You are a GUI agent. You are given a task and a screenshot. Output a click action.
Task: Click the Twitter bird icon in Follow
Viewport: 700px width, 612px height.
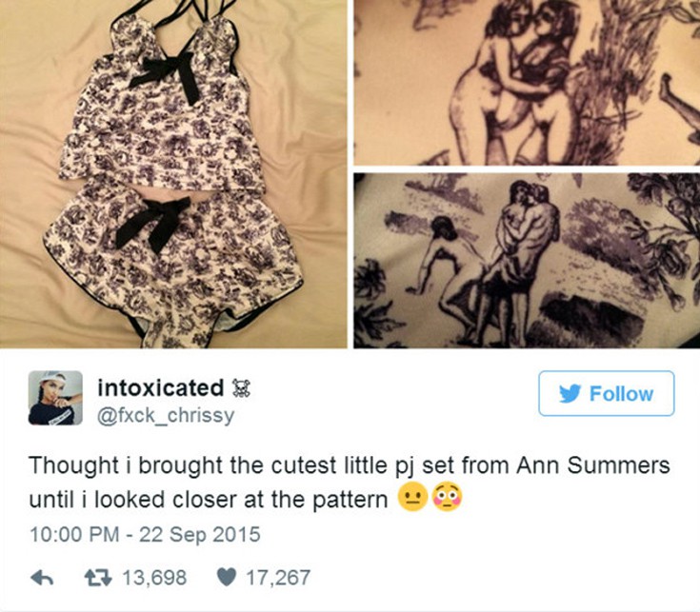pos(570,394)
